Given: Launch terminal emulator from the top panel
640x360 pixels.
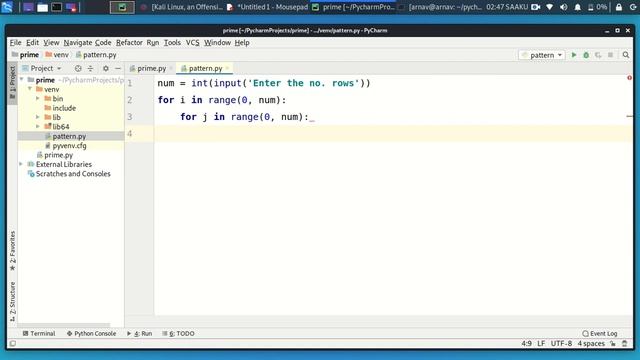Looking at the screenshot, I should 57,7.
